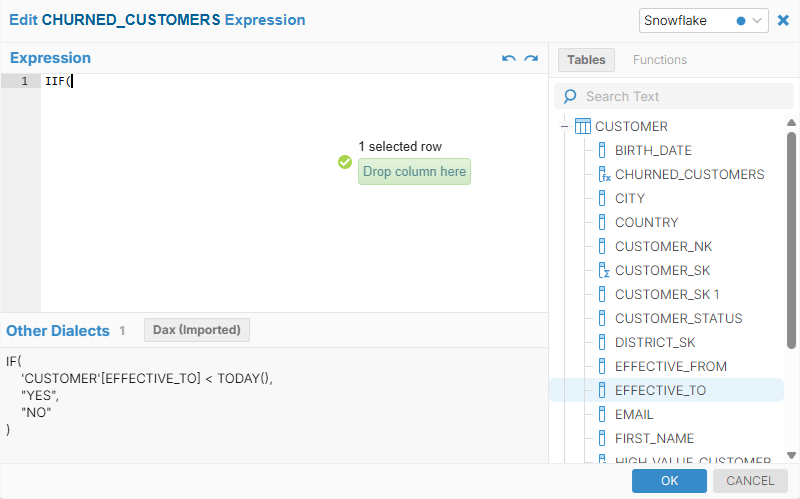Click the CHURNED_CUSTOMERS calculated column icon
Image resolution: width=800 pixels, height=499 pixels.
pos(603,174)
